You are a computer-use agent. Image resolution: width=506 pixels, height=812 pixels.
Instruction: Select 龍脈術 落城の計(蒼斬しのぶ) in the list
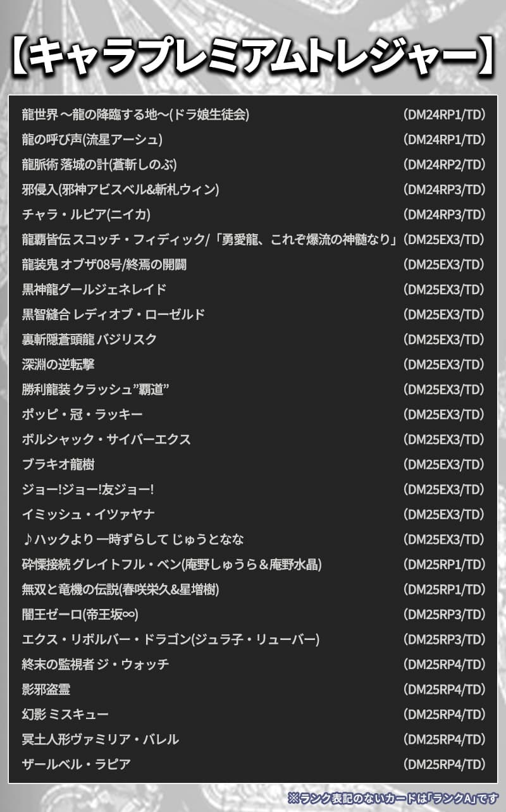[99, 164]
